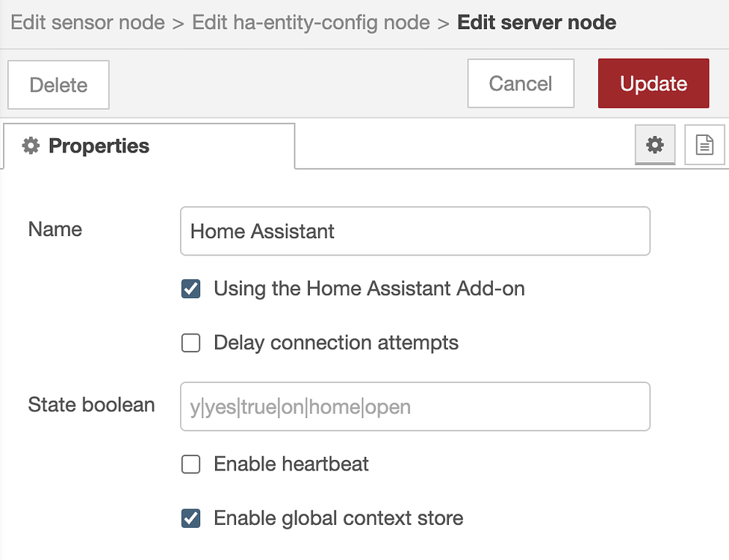Click the 'Enable heartbeat' label text

click(291, 464)
